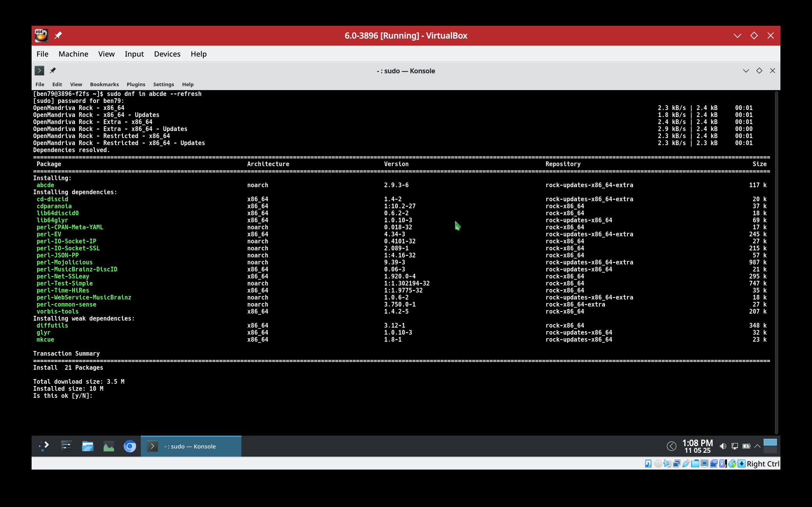Screen dimensions: 812x507
Task: Switch to the second virtual desktop in pager
Action: tap(770, 450)
